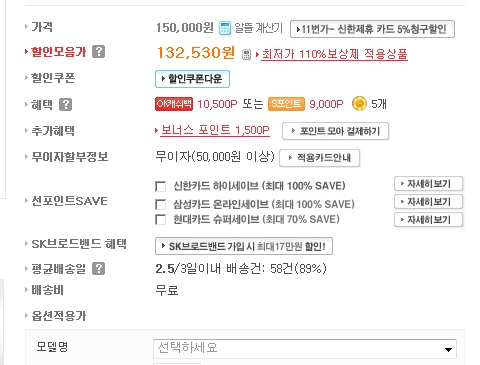The width and height of the screenshot is (480, 365).
Task: Click the orange S포인트 badge
Action: coord(286,104)
